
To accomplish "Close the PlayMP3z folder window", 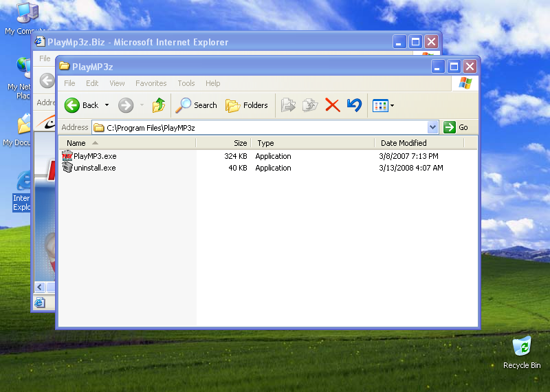I will coord(470,66).
